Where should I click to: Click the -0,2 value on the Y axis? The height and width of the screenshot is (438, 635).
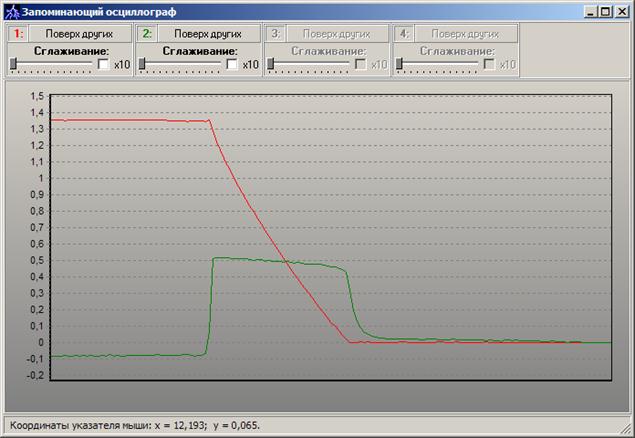pos(35,375)
